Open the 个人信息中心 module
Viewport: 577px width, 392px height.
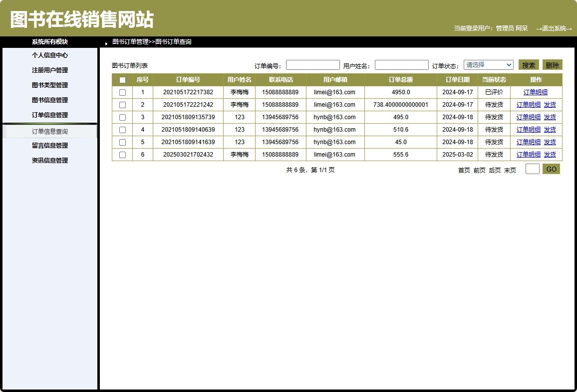click(x=50, y=55)
